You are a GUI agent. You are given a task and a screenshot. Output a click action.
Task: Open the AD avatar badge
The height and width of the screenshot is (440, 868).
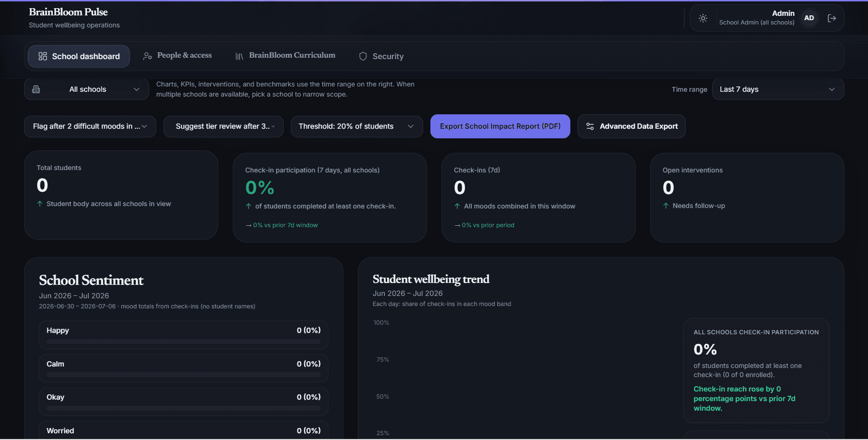(809, 18)
